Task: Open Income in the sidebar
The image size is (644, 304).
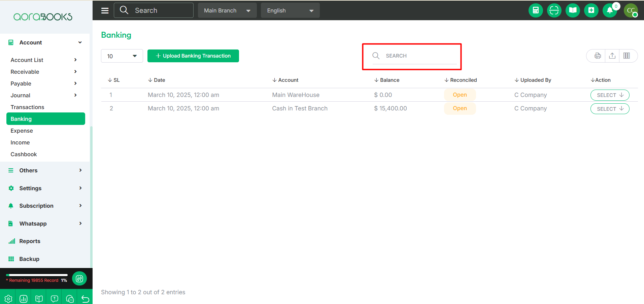Action: tap(20, 142)
